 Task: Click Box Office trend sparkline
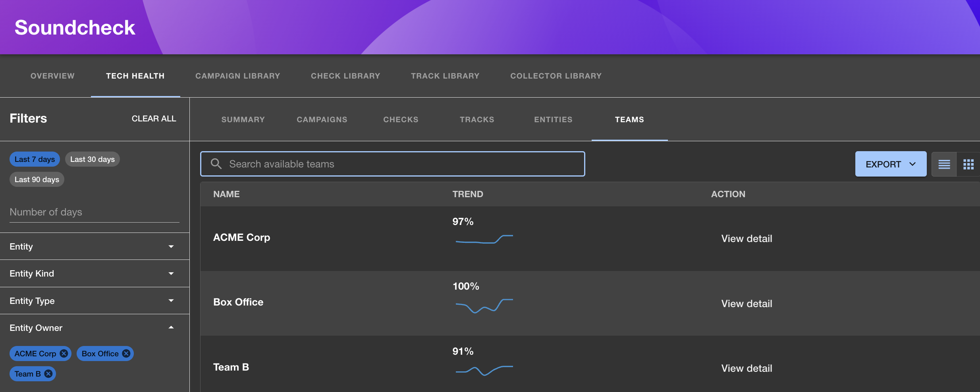coord(484,306)
